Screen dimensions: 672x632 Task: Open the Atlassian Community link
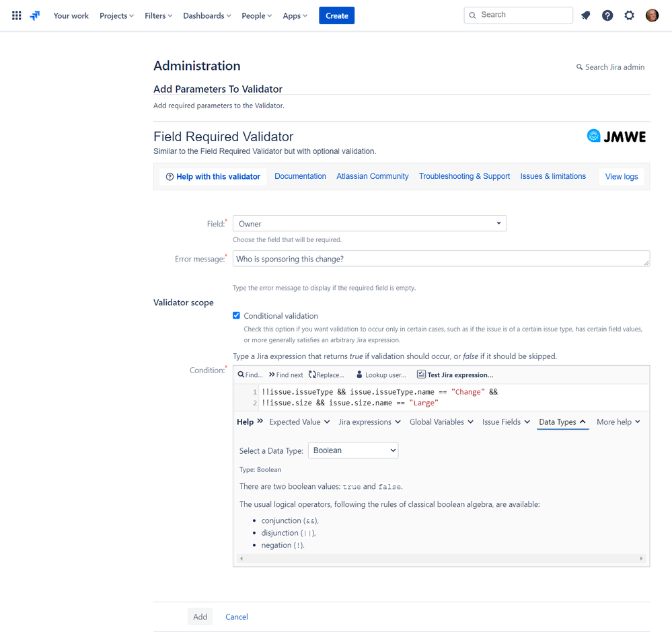point(373,176)
